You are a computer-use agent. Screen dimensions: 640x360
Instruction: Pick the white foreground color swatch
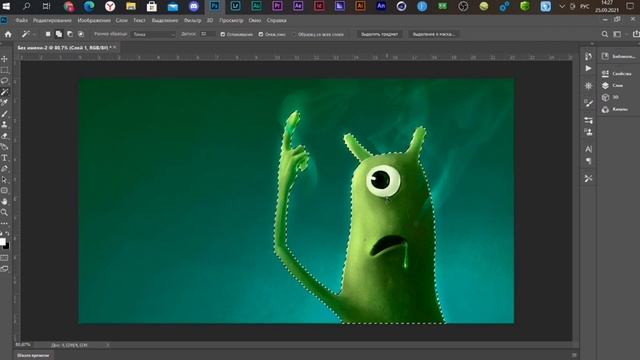pos(2,242)
